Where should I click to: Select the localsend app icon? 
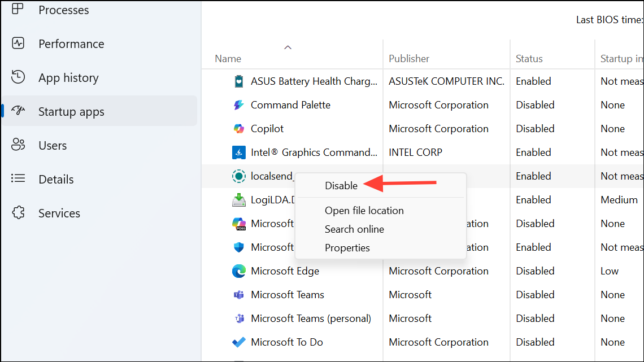click(x=238, y=176)
